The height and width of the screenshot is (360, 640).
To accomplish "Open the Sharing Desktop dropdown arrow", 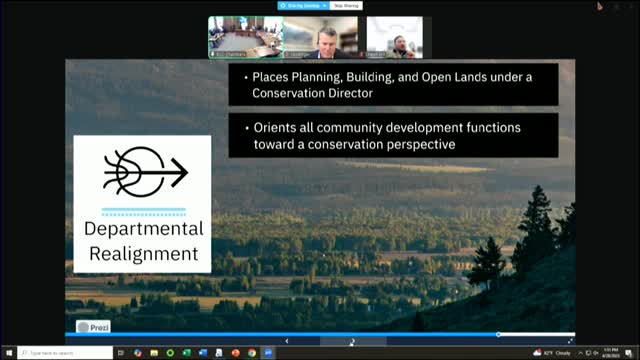I will (x=324, y=6).
